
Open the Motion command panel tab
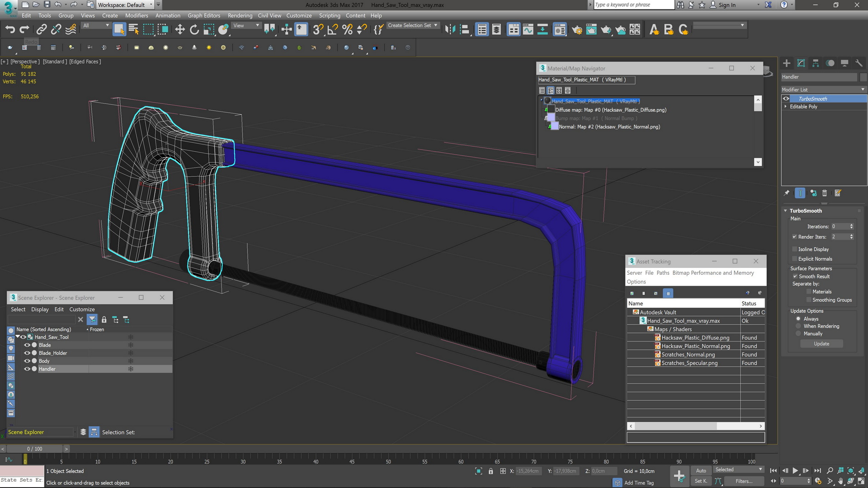[x=830, y=63]
